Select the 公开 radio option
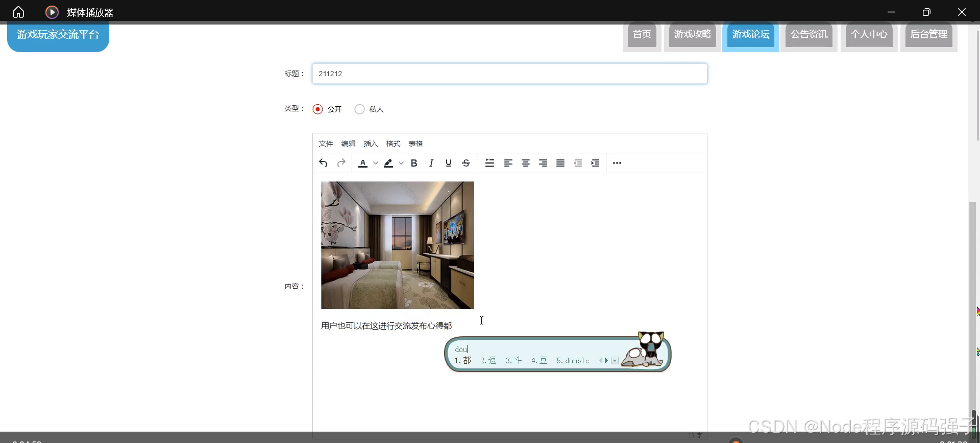This screenshot has width=980, height=443. click(x=317, y=109)
